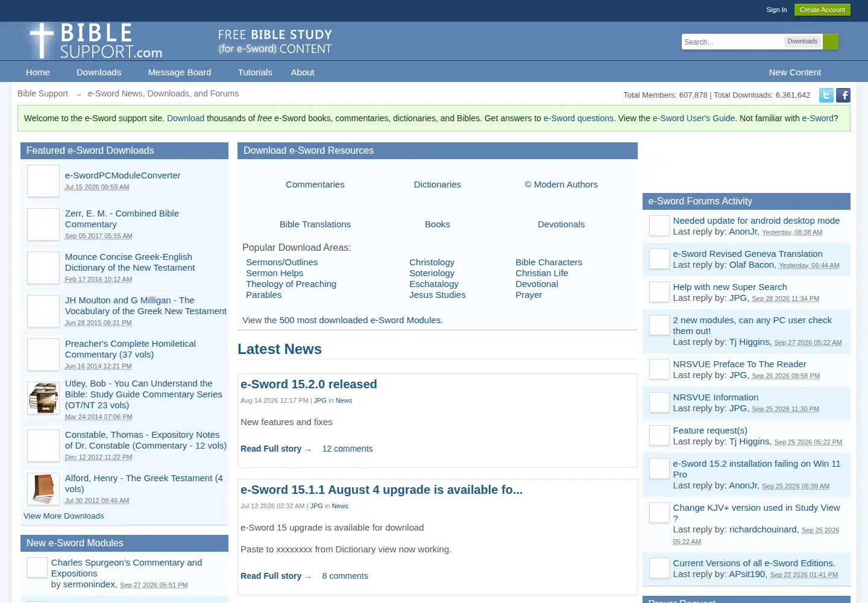Open the Twitter icon link

(x=826, y=95)
